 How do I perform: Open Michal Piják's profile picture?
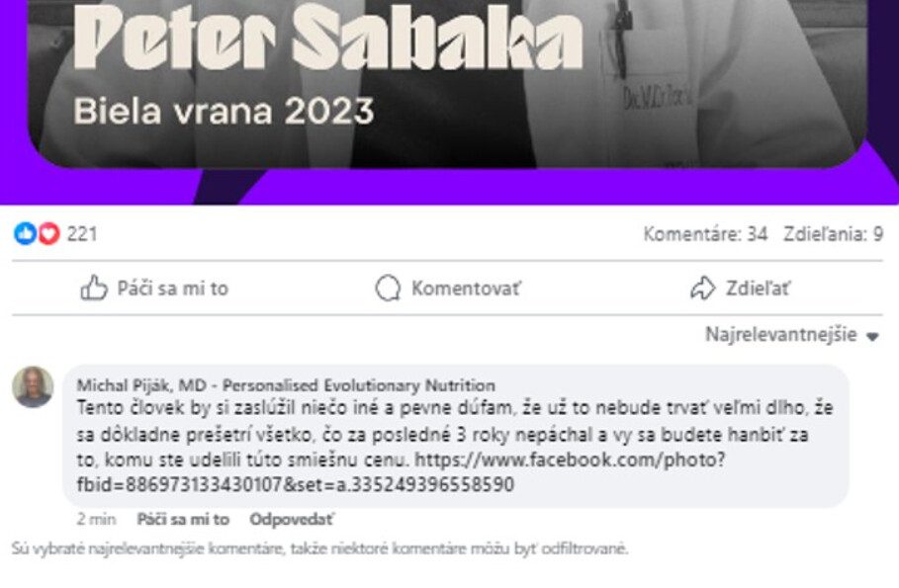[33, 386]
